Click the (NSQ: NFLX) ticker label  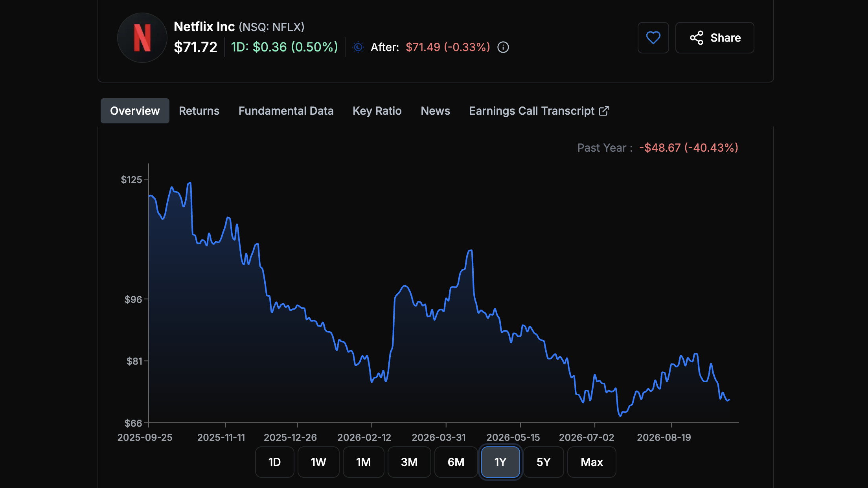pos(272,27)
